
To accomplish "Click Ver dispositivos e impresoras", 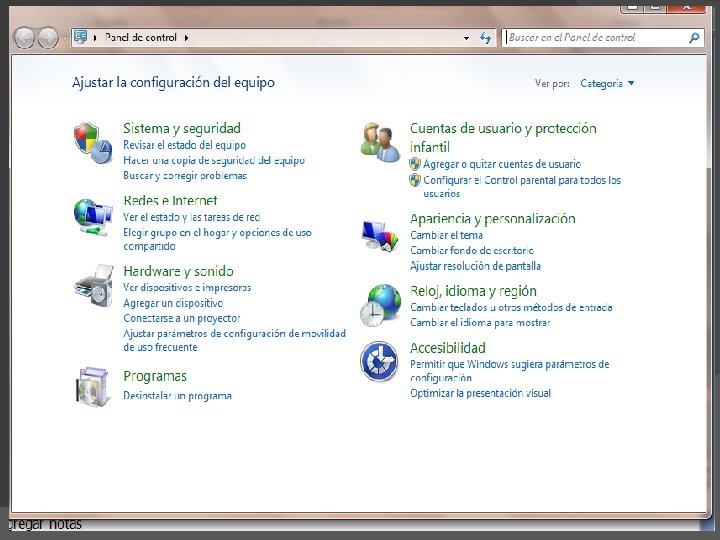I will (187, 287).
